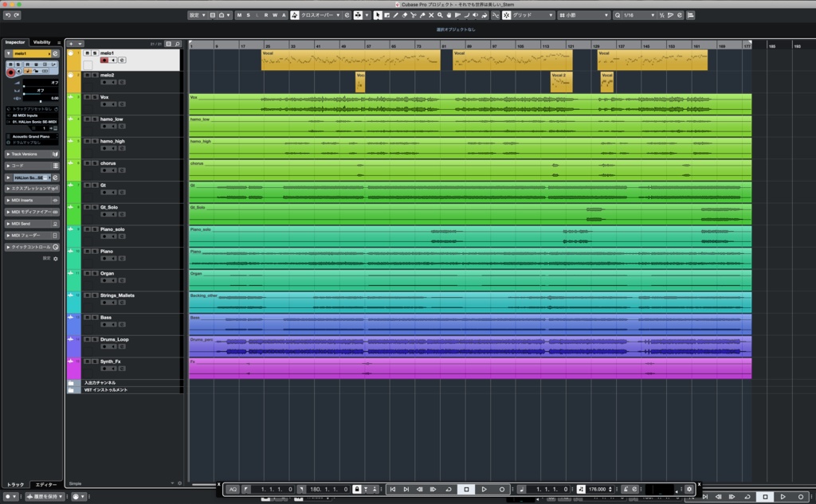Record-enable the melo1 track
This screenshot has width=816, height=504.
pyautogui.click(x=104, y=61)
